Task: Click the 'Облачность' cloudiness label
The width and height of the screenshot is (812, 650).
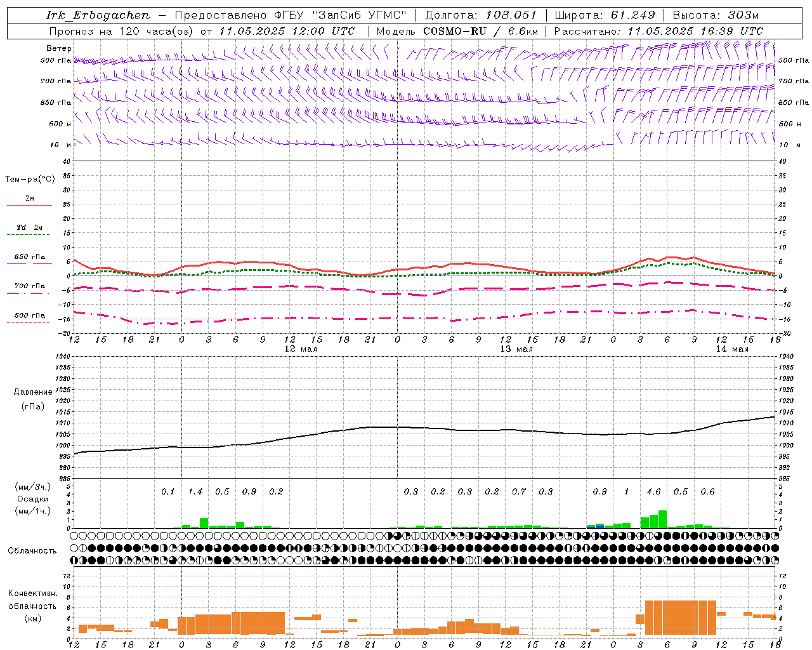Action: [32, 550]
